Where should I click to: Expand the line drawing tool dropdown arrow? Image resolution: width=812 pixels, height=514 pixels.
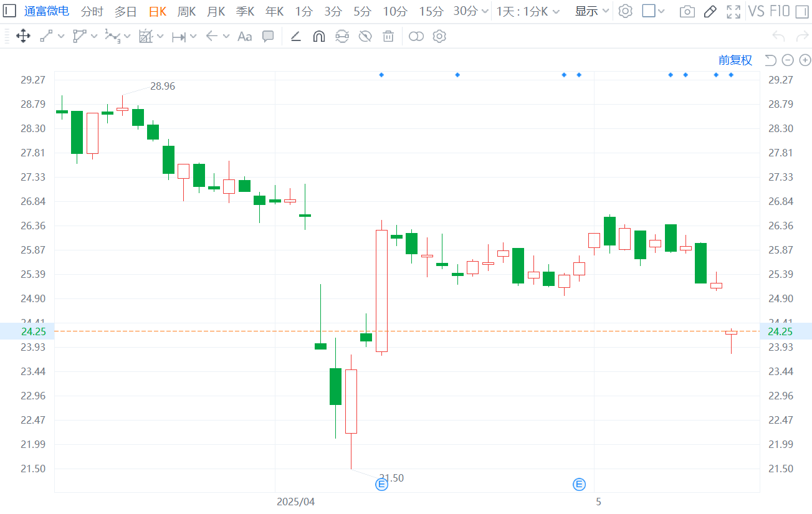coord(61,36)
